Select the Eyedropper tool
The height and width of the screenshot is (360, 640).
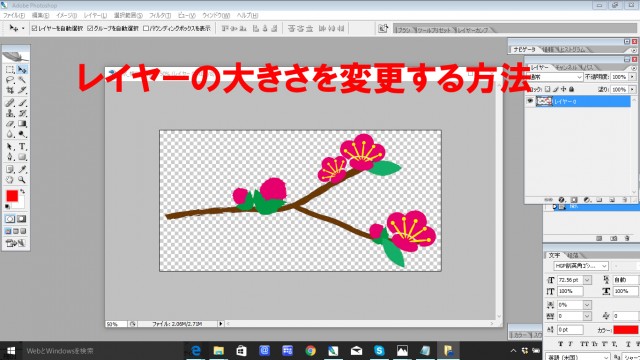[22, 169]
